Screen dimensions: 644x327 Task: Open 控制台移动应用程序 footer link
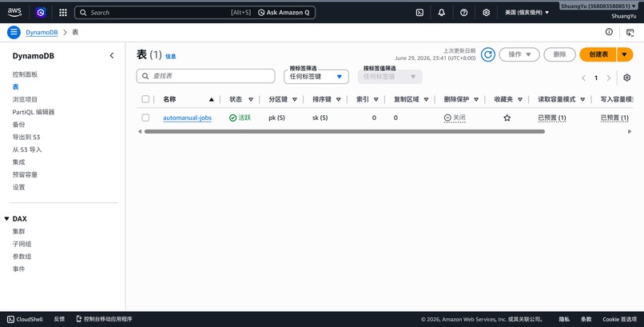105,319
